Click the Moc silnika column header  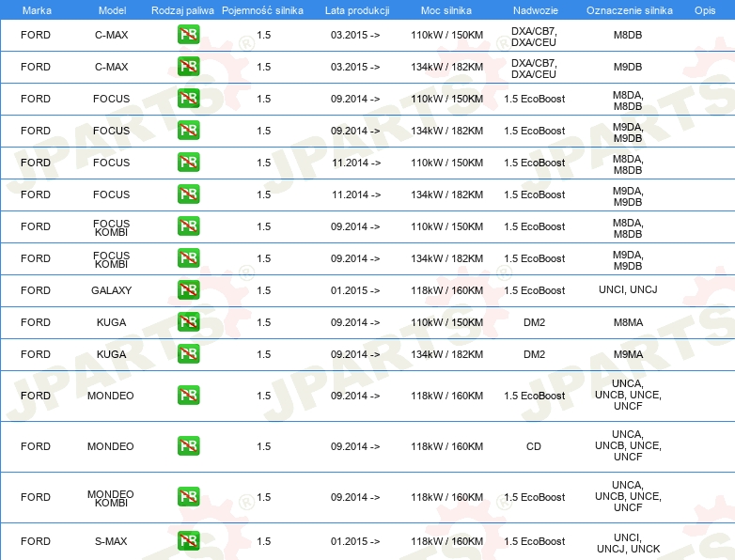click(446, 10)
